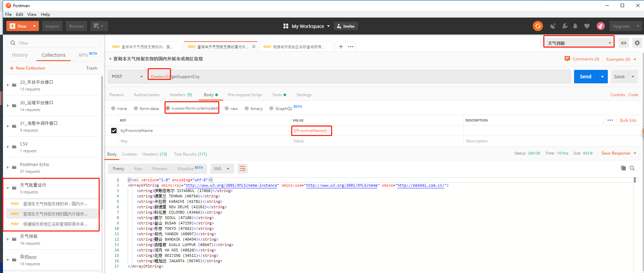The height and width of the screenshot is (273, 644).
Task: Select the form-data radio button
Action: 136,108
